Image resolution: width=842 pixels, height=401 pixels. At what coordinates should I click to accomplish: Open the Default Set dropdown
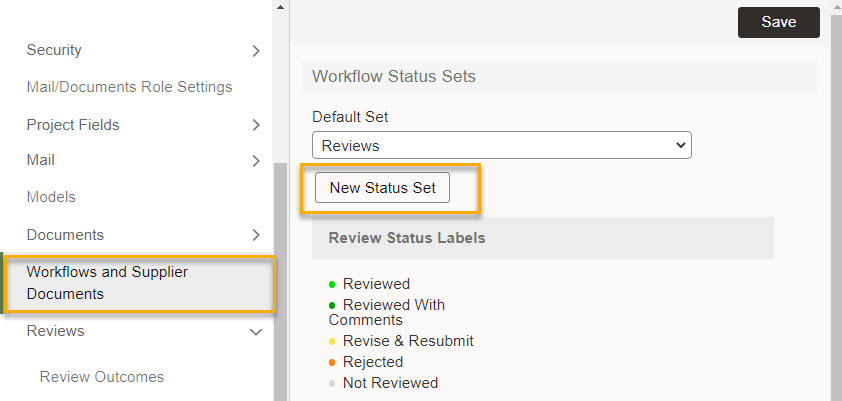(502, 145)
